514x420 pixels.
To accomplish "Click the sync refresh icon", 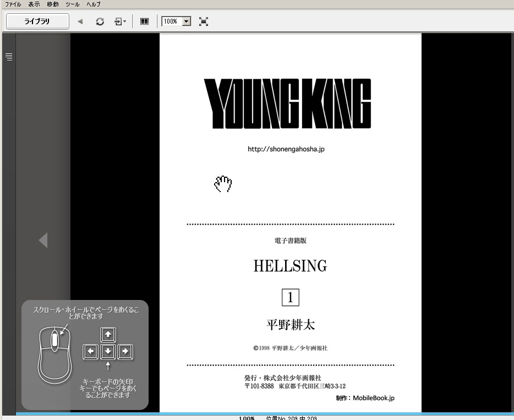I will coord(100,21).
